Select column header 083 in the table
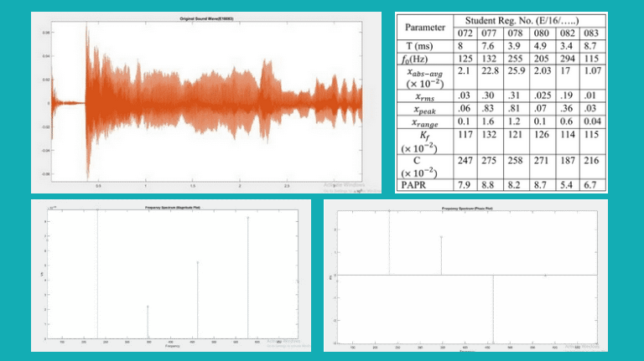This screenshot has height=361, width=644. click(589, 33)
